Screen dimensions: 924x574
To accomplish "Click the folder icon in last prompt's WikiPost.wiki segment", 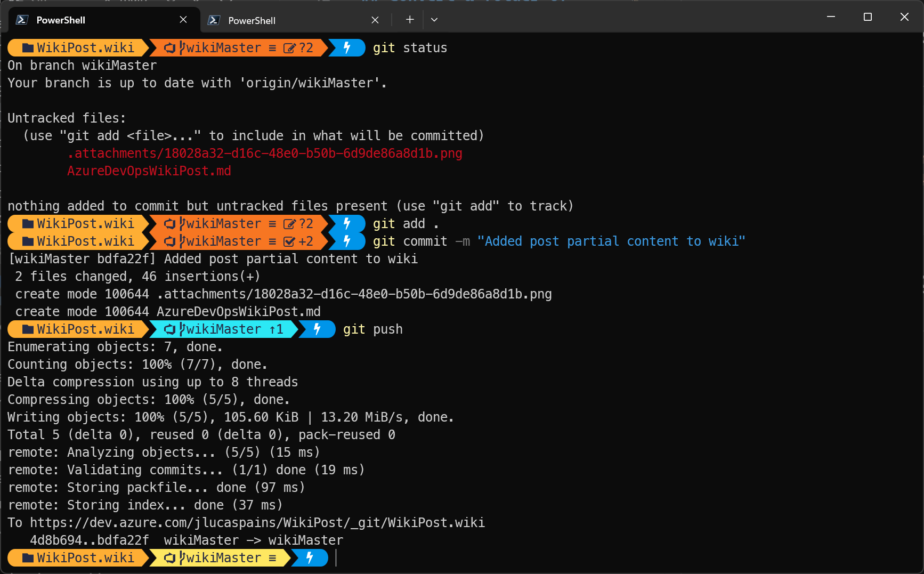I will pos(28,558).
